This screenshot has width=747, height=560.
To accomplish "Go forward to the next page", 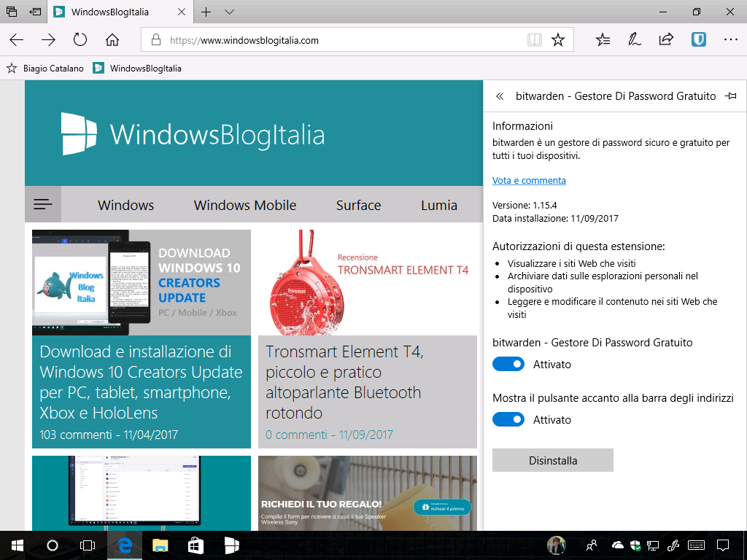I will tap(48, 40).
